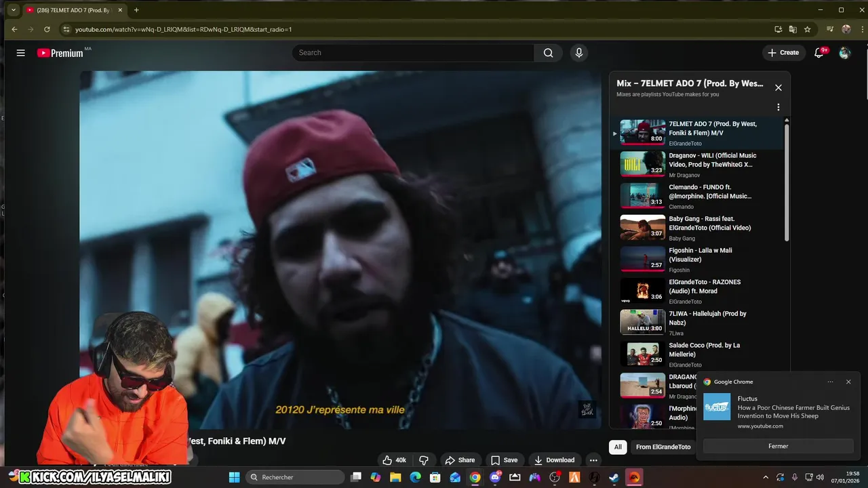The height and width of the screenshot is (488, 868).
Task: Bookmark this page with star icon
Action: 807,29
